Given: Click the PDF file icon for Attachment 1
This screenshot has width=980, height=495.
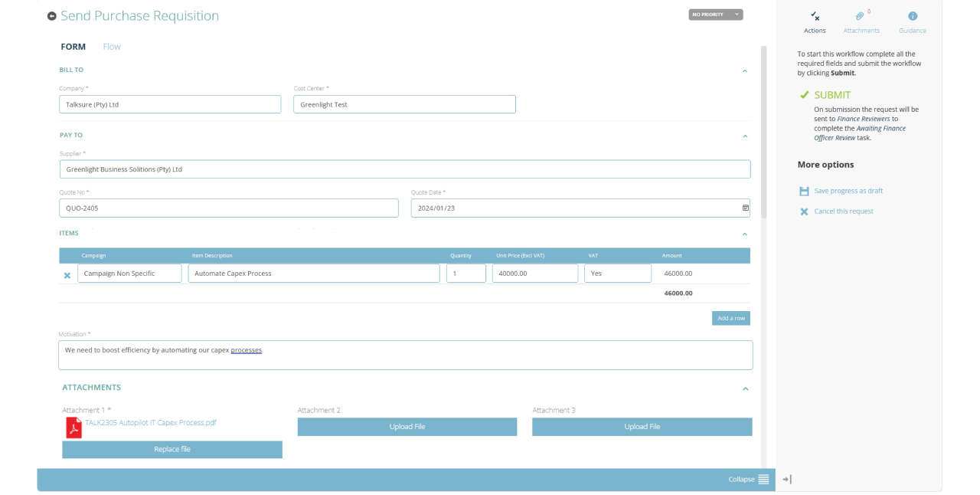Looking at the screenshot, I should 73,428.
